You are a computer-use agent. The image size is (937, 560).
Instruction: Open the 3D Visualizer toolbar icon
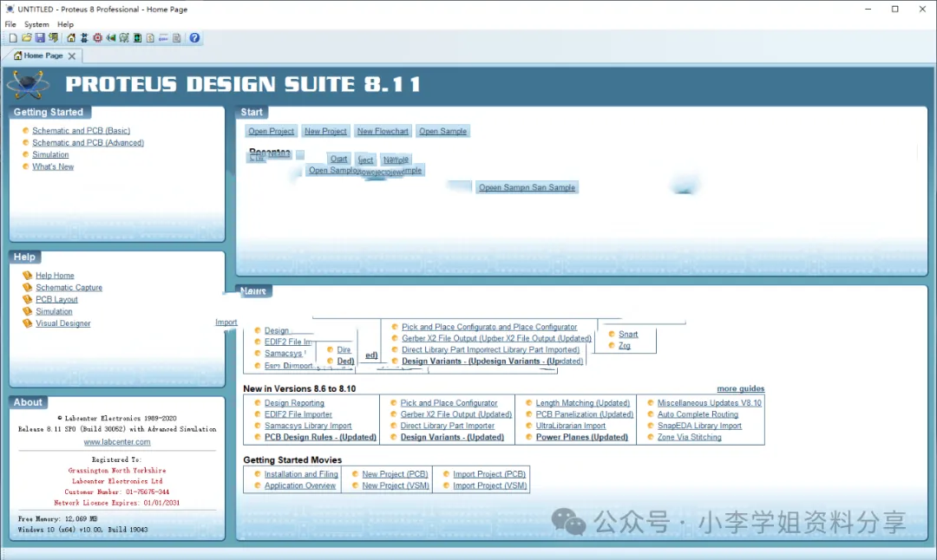[x=110, y=37]
